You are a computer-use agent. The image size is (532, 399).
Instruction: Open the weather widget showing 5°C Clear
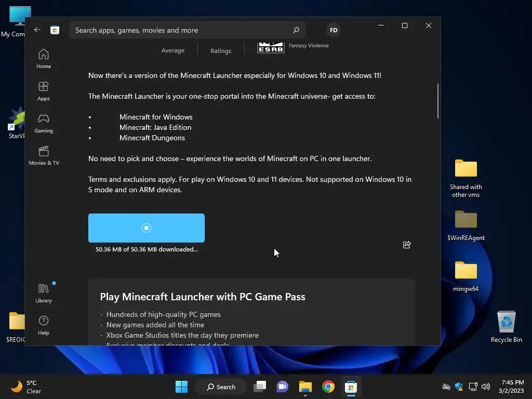coord(26,387)
